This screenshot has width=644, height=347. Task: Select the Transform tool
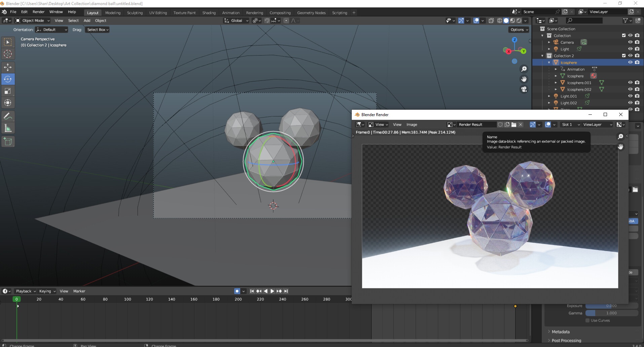(x=8, y=103)
